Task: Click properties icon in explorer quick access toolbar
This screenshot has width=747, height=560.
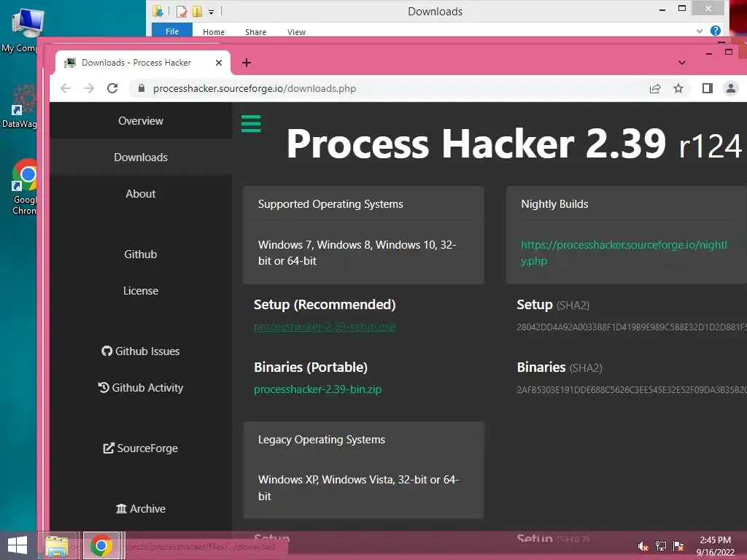Action: point(181,12)
